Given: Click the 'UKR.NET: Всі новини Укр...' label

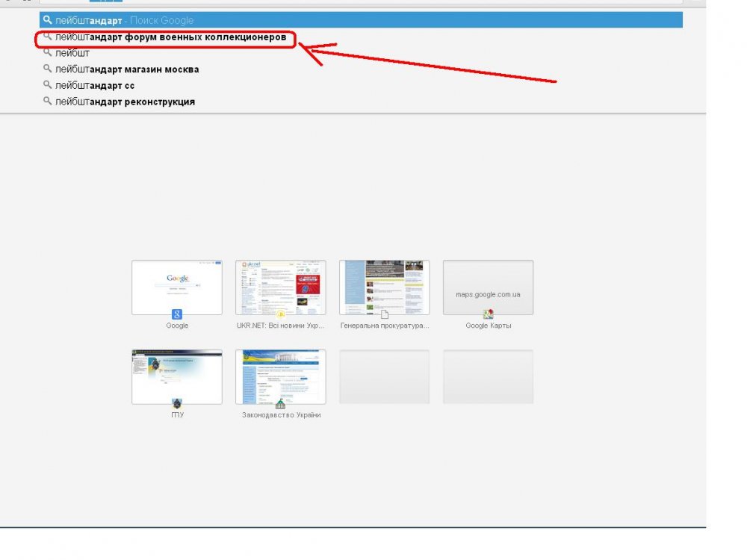Looking at the screenshot, I should tap(281, 326).
